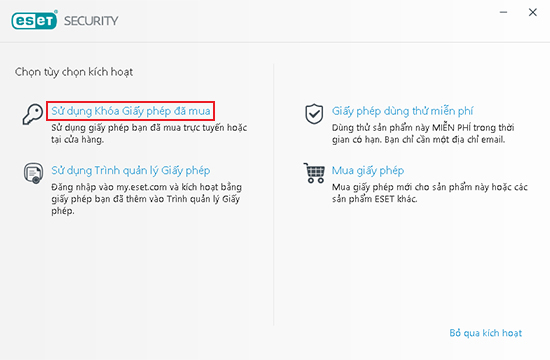550x360 pixels.
Task: Click the 'Chọn tùy chọn kích hoạt' heading
Action: [74, 72]
